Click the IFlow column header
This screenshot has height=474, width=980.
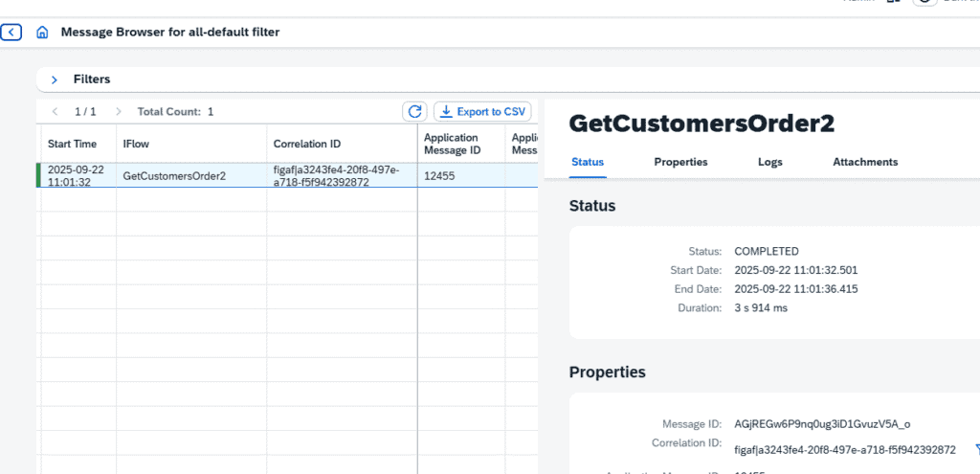pyautogui.click(x=191, y=144)
